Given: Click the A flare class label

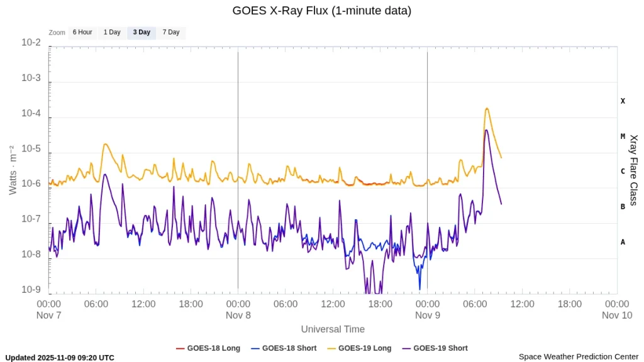Looking at the screenshot, I should tap(623, 242).
